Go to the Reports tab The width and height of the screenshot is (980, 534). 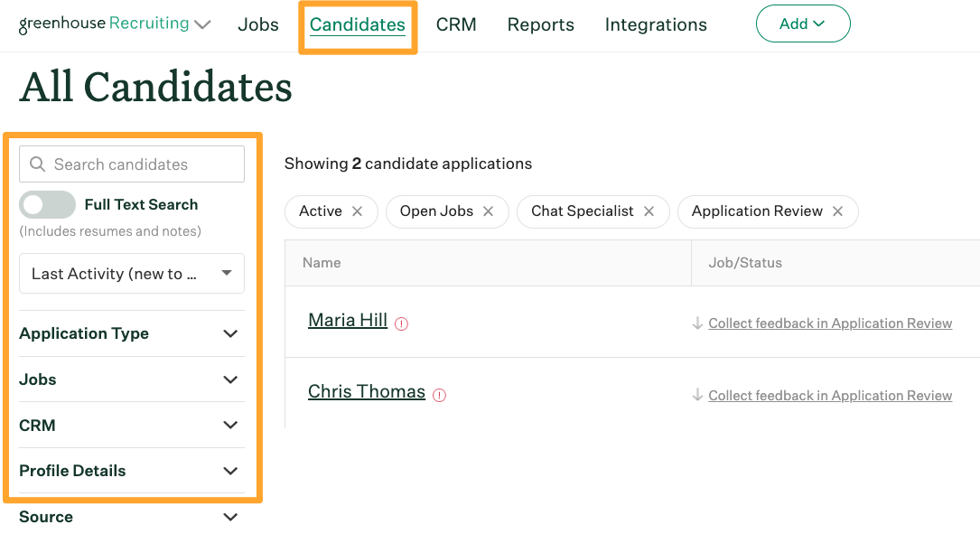coord(540,24)
